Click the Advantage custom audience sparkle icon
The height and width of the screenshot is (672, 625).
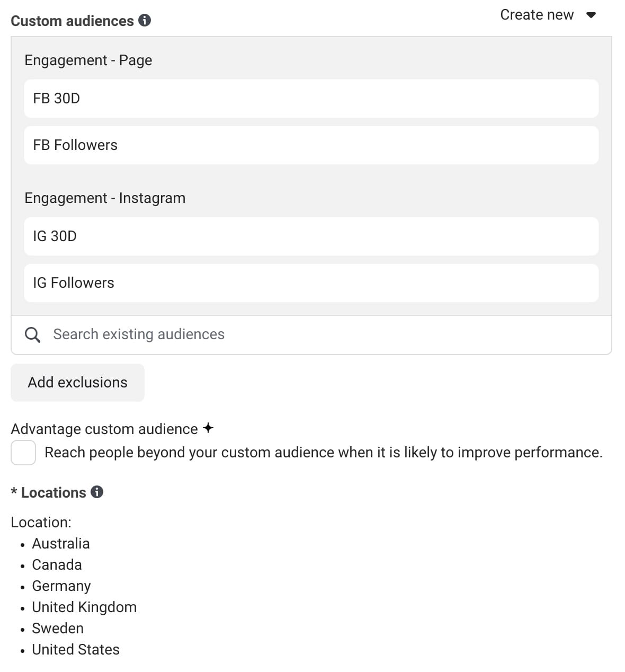click(x=208, y=428)
